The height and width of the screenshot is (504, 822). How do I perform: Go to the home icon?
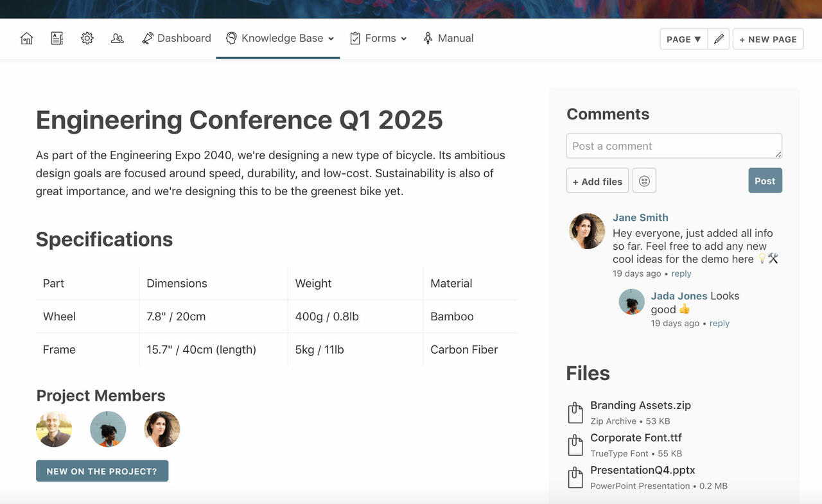(27, 39)
